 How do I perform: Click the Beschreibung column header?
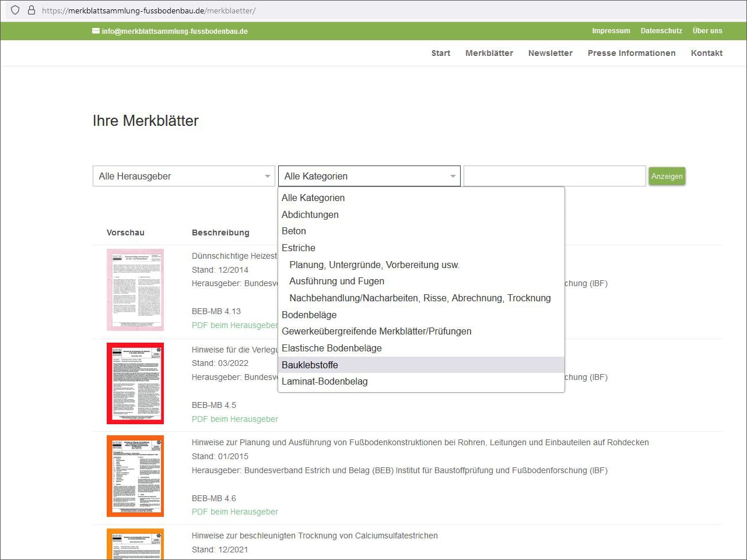[220, 233]
